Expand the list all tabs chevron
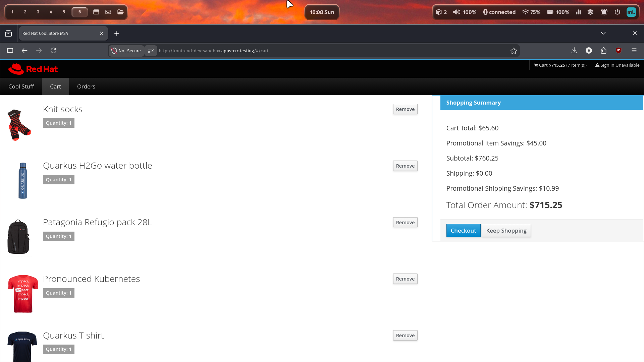 603,33
